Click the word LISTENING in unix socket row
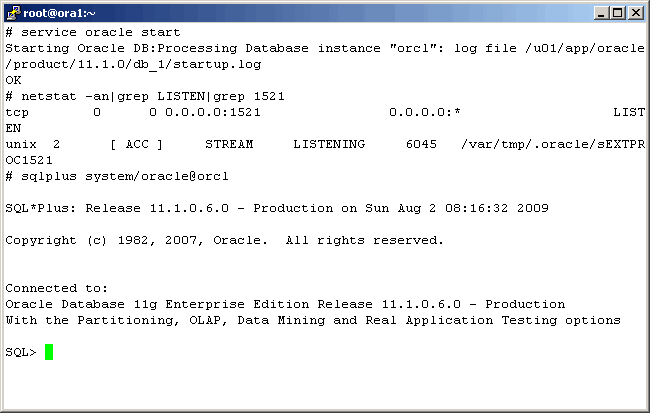 coord(329,144)
